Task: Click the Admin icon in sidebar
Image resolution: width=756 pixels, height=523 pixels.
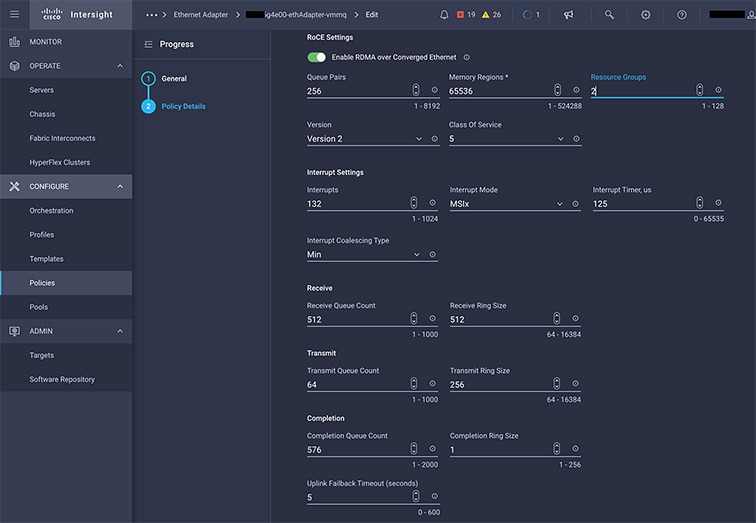Action: tap(14, 331)
